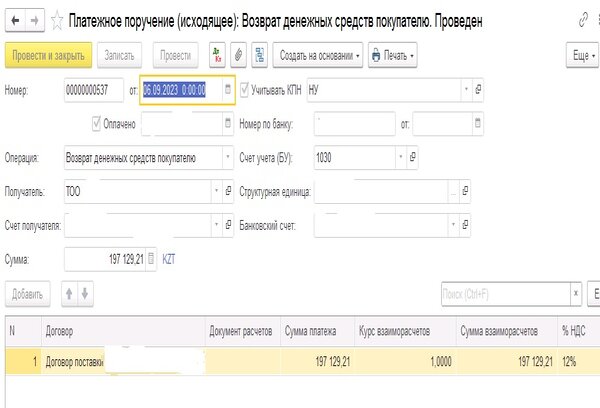The image size is (600, 408).
Task: Open the Печать menu
Action: 392,55
